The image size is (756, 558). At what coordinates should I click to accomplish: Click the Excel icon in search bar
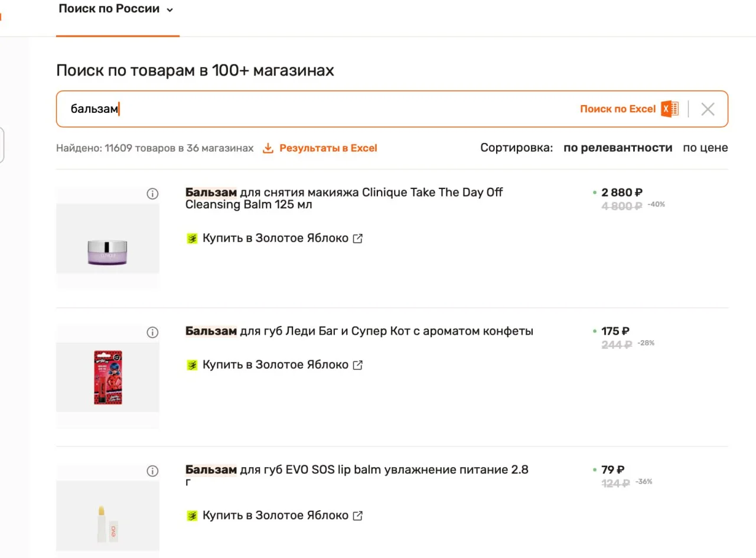tap(670, 109)
